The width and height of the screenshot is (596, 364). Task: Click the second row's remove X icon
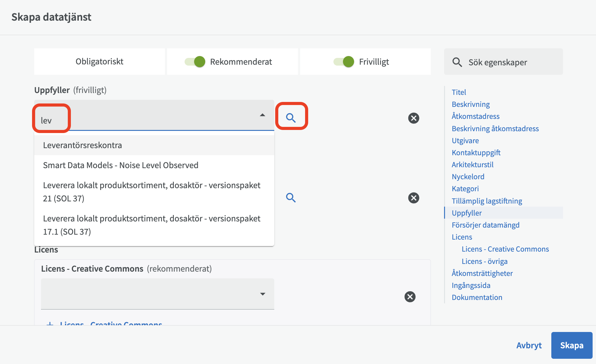414,198
